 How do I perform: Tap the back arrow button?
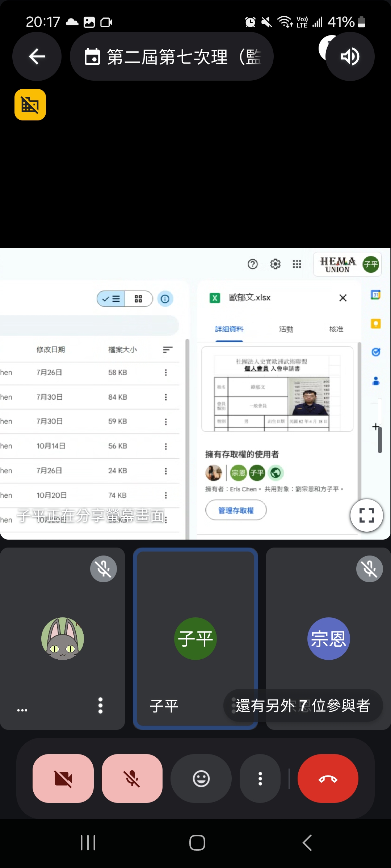click(37, 56)
